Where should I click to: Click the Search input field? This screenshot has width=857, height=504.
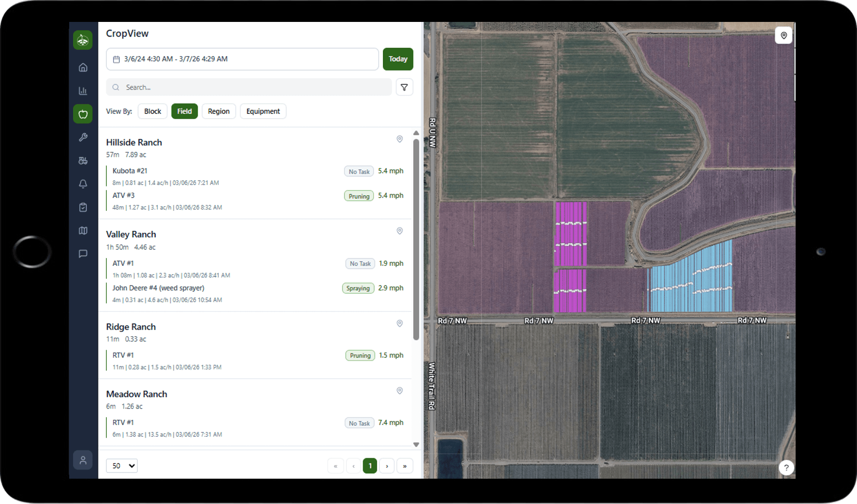(249, 88)
